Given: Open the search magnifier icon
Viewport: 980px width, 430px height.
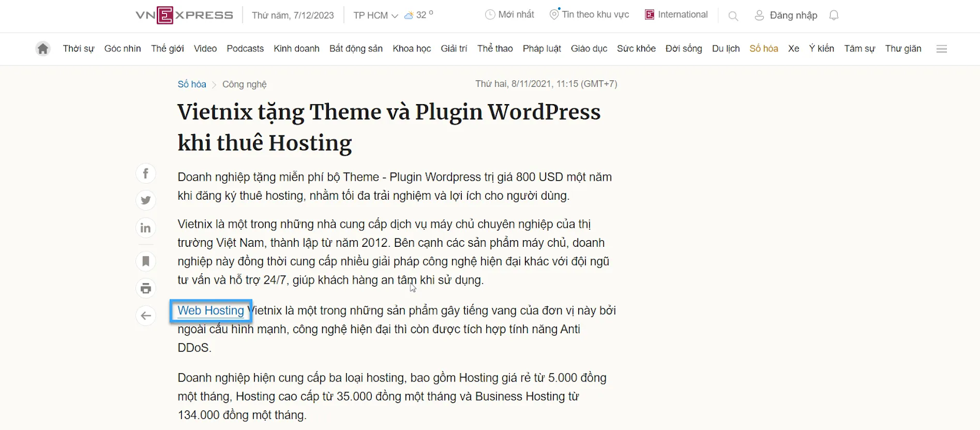Looking at the screenshot, I should tap(733, 16).
